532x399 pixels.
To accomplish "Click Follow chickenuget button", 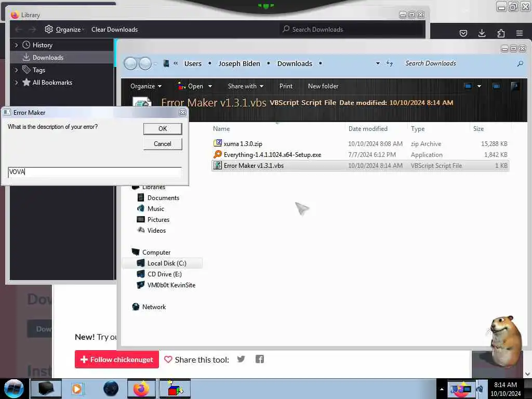I will [117, 360].
